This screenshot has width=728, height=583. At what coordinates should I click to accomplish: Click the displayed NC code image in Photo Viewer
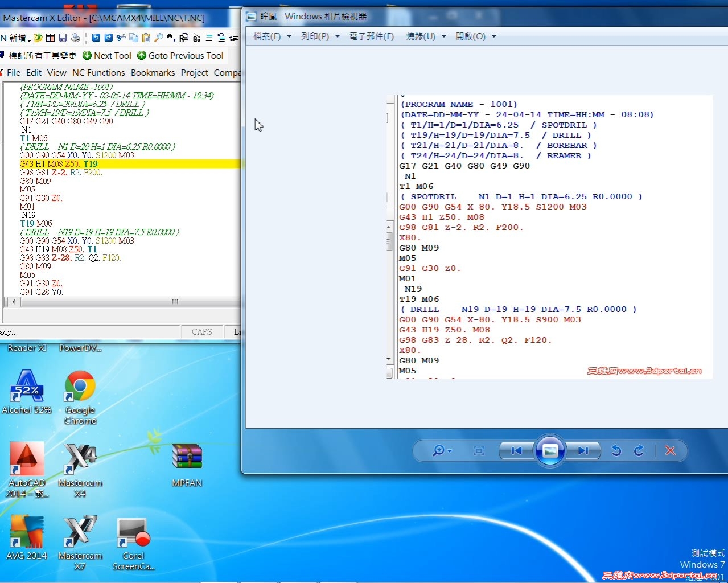coord(549,237)
